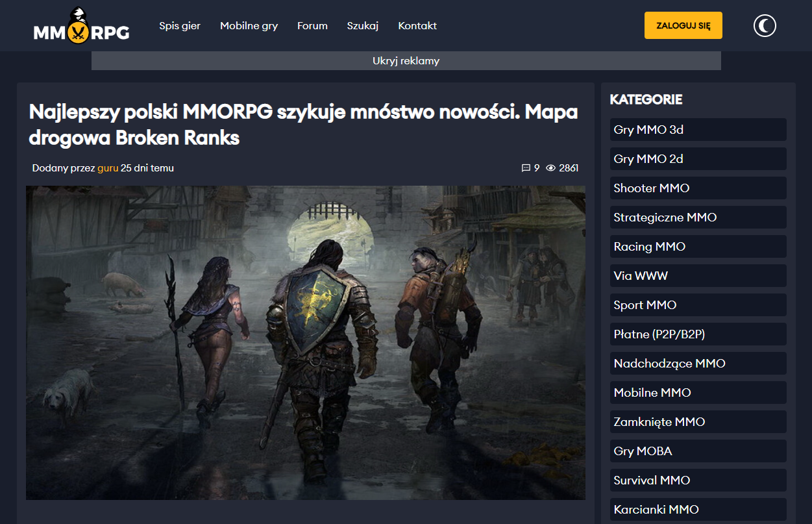Click the '25 dni temu' date text
The width and height of the screenshot is (812, 524).
click(x=147, y=168)
